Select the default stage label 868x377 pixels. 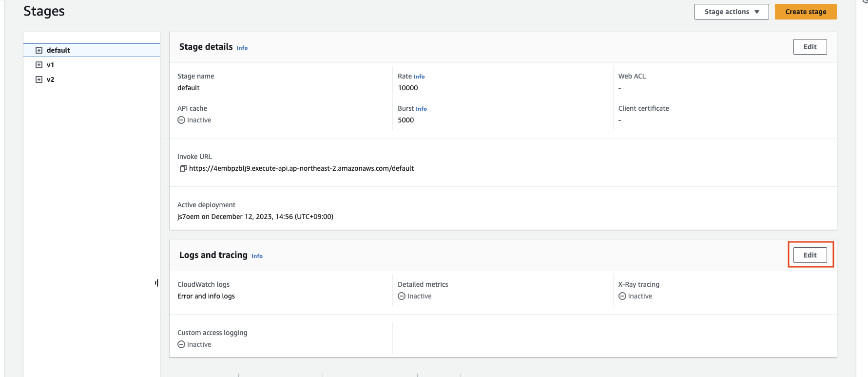coord(58,50)
